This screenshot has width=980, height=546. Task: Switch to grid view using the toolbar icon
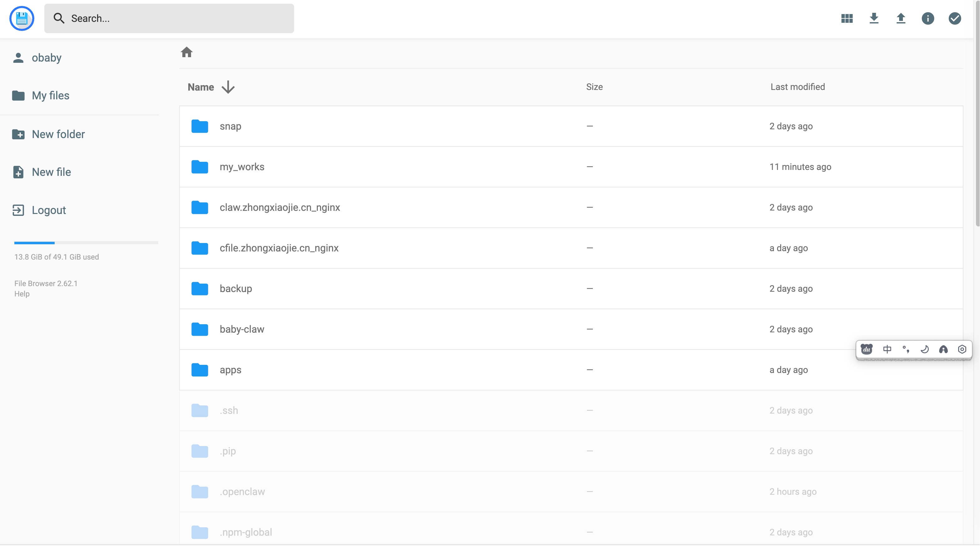pos(847,18)
